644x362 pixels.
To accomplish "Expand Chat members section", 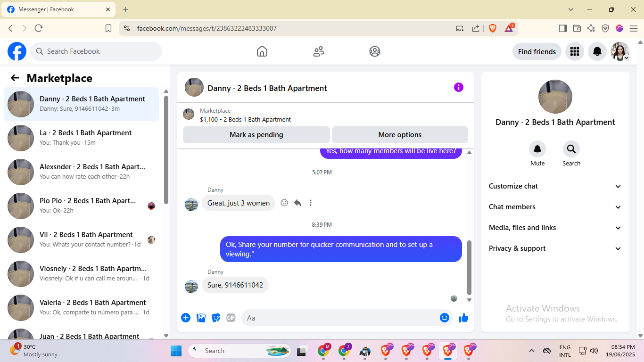I will coord(555,207).
